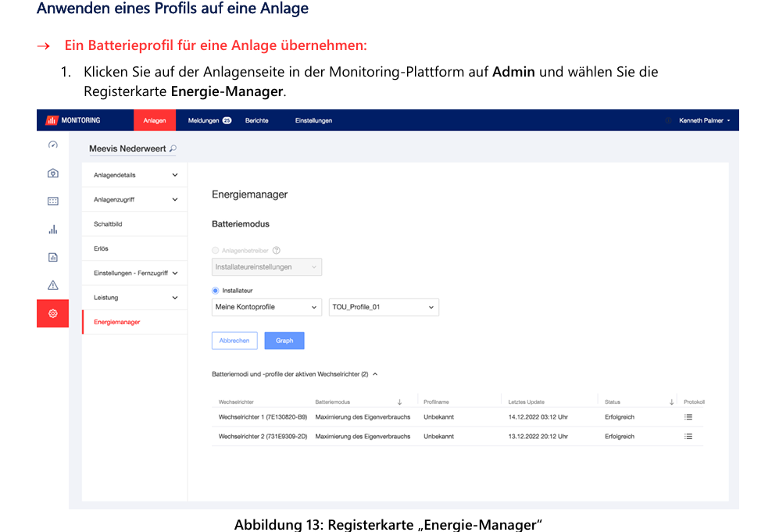Open the dashboard gauge icon in sidebar
772x532 pixels.
coord(52,145)
